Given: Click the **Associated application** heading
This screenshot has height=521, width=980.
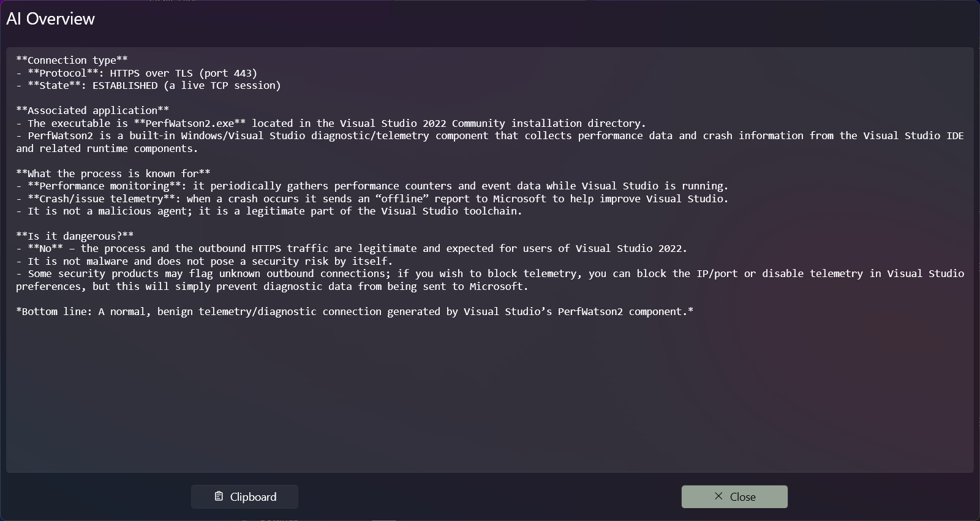Looking at the screenshot, I should point(92,110).
